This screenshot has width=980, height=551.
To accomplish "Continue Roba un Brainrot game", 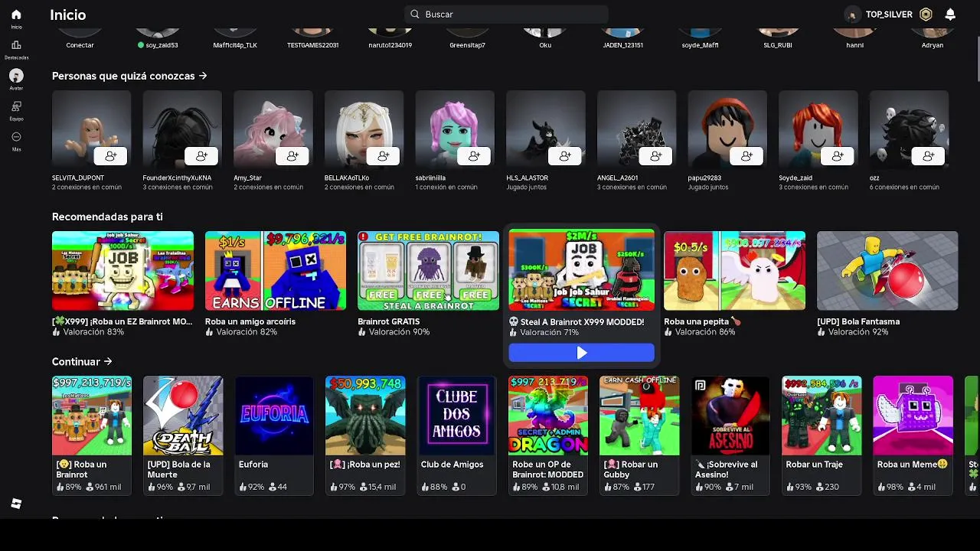I will pos(92,435).
